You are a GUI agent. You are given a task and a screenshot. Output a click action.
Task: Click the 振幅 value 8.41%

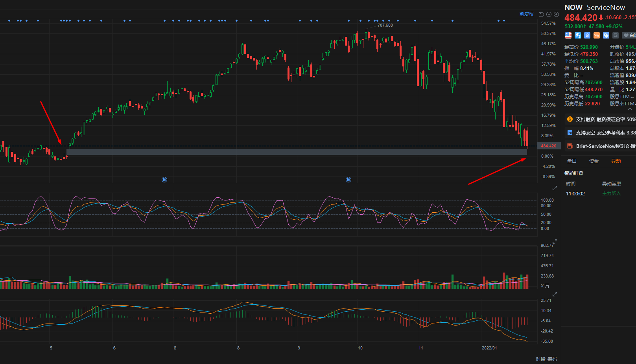586,68
